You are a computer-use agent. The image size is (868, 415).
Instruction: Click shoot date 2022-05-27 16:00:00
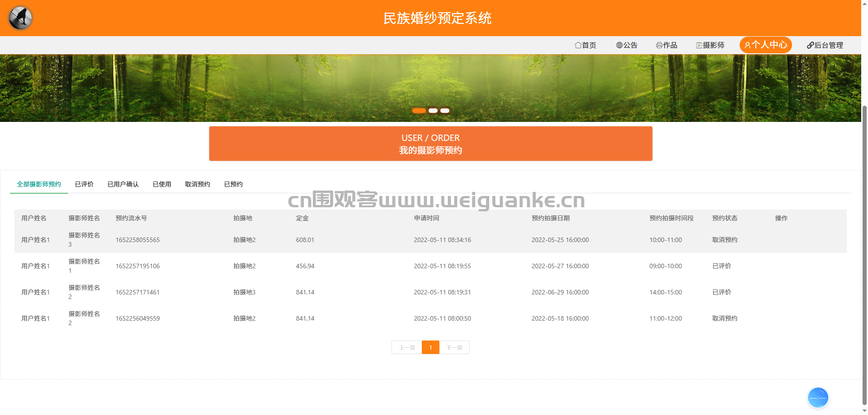[x=560, y=266]
